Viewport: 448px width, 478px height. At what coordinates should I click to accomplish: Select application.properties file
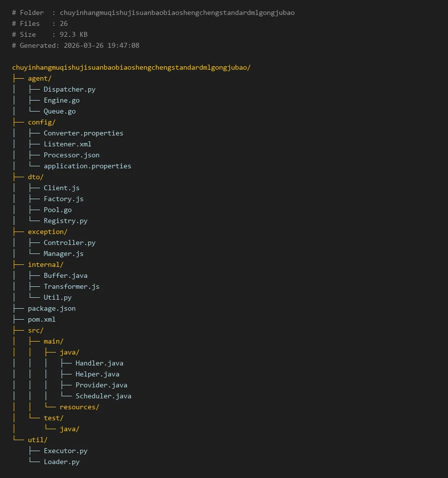pos(87,166)
